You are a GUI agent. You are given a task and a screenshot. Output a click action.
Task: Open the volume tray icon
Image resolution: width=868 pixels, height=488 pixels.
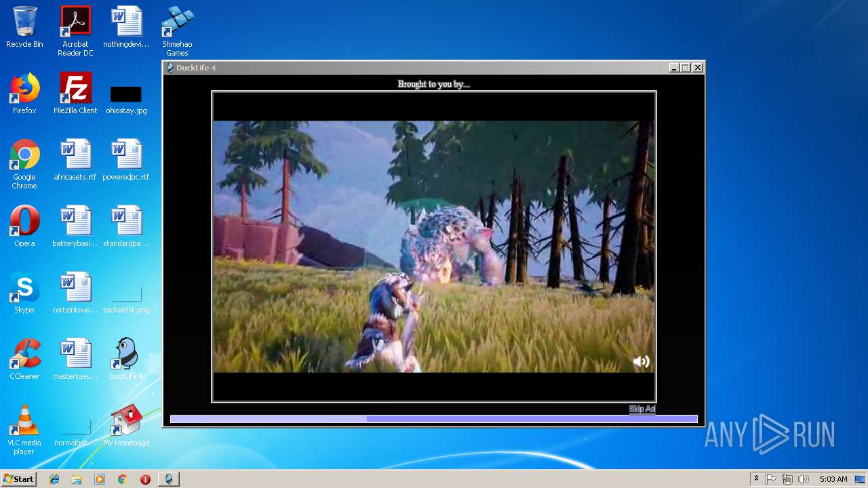click(804, 479)
